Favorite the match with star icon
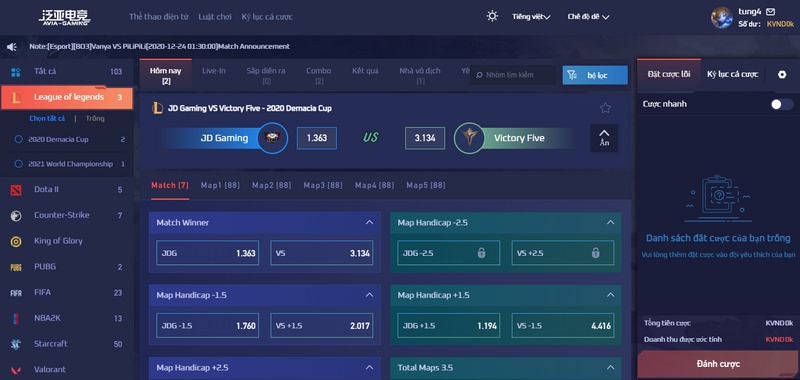Viewport: 800px width, 380px height. (x=605, y=108)
